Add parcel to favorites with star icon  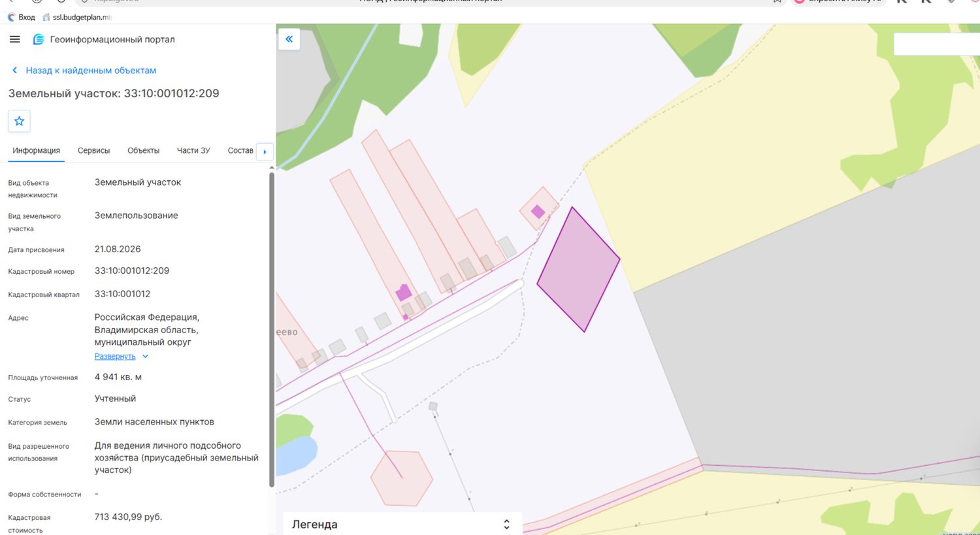click(x=20, y=121)
